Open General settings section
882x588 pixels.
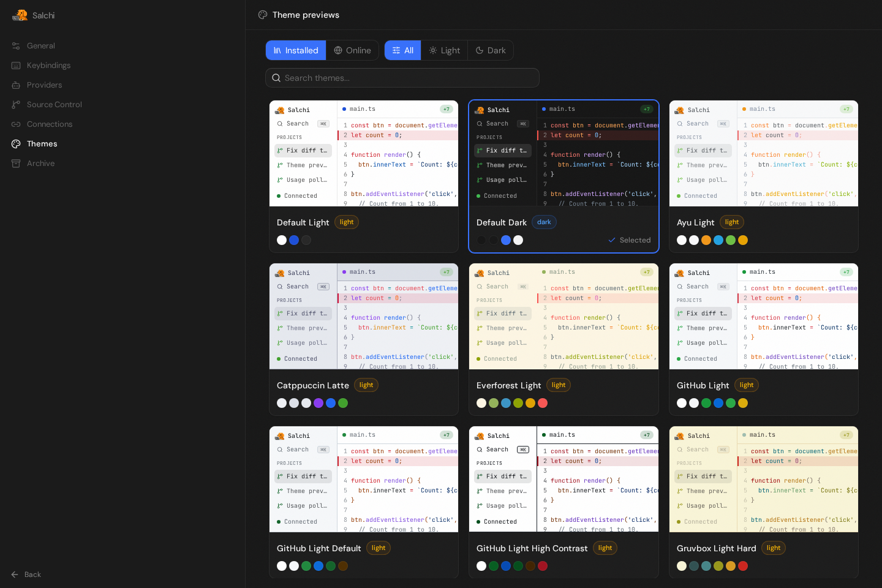(123, 46)
